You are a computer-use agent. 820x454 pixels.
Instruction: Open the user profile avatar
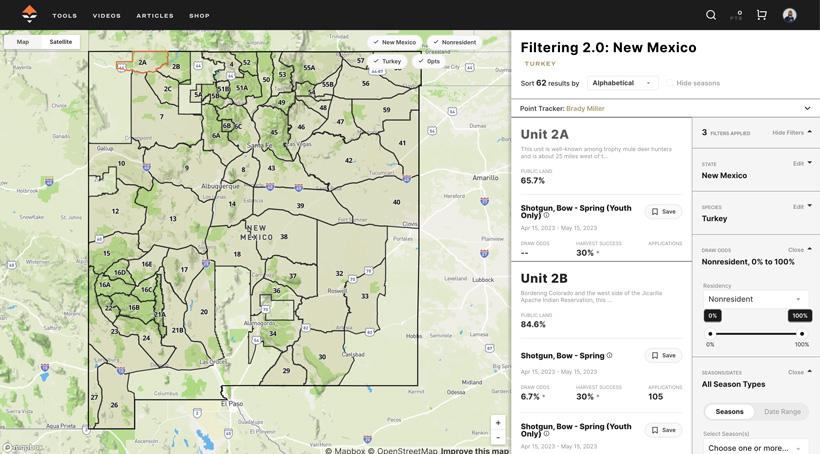(x=789, y=15)
